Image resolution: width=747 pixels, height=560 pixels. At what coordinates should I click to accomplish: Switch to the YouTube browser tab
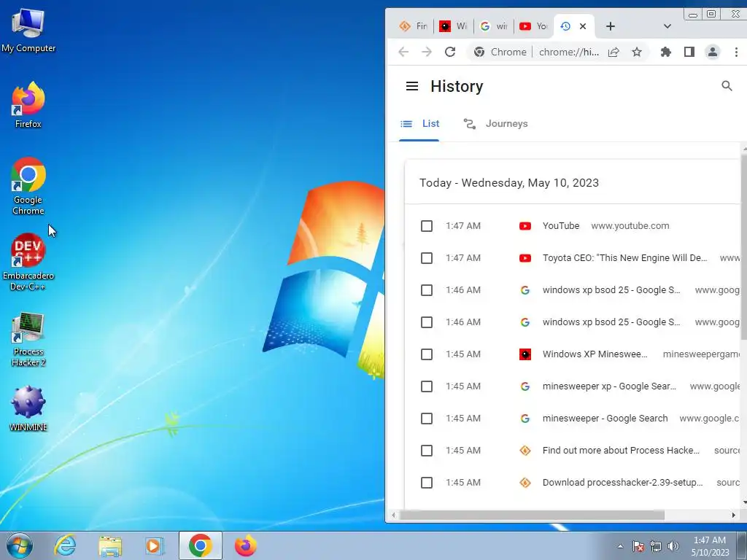pos(533,26)
